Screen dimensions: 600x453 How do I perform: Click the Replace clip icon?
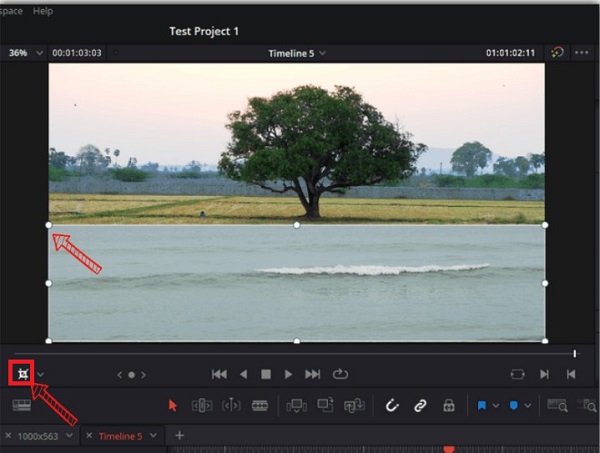(x=354, y=406)
